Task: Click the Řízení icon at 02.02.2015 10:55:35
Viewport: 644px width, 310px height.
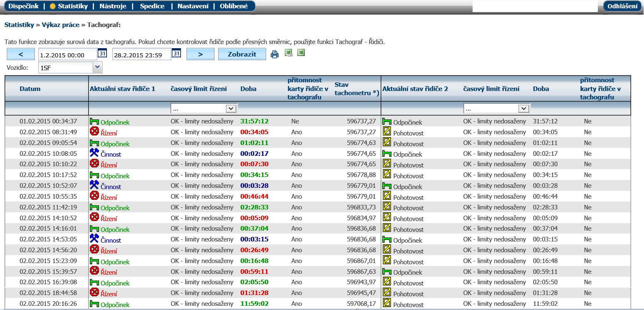Action: click(94, 195)
